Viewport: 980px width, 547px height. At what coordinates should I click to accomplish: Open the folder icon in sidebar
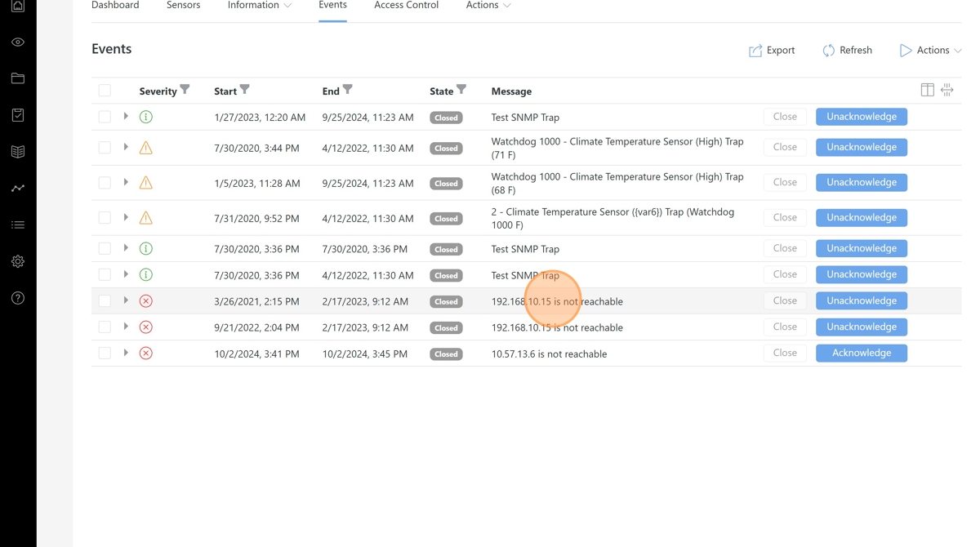tap(18, 78)
